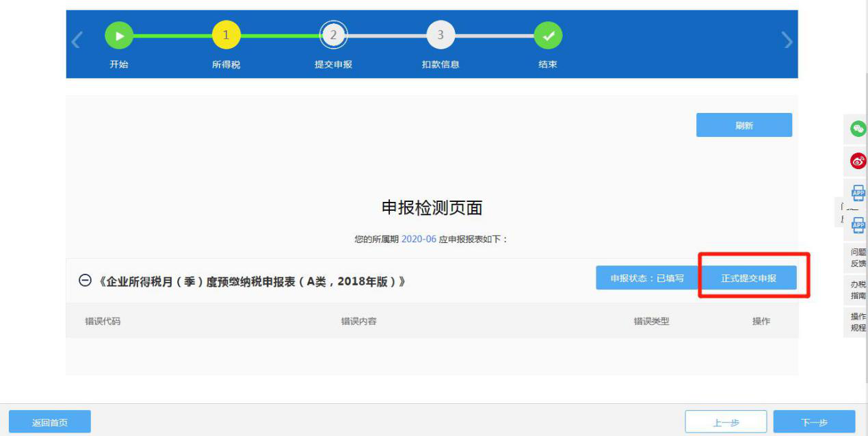Go to 下一步

[x=814, y=422]
